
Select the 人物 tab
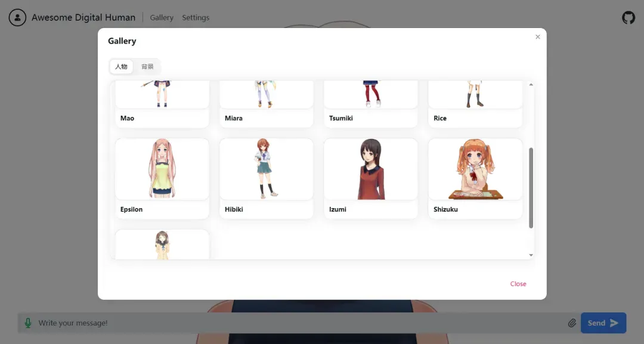tap(121, 67)
